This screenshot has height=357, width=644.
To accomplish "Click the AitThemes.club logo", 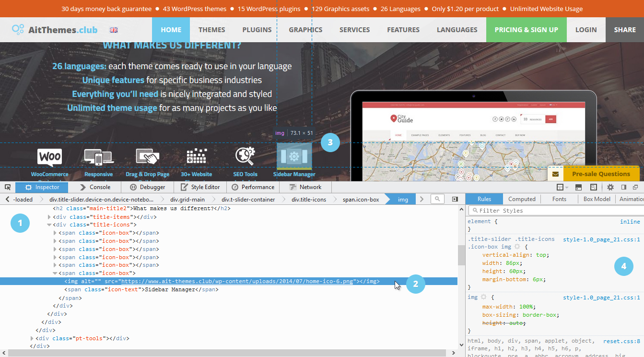I will [x=55, y=30].
